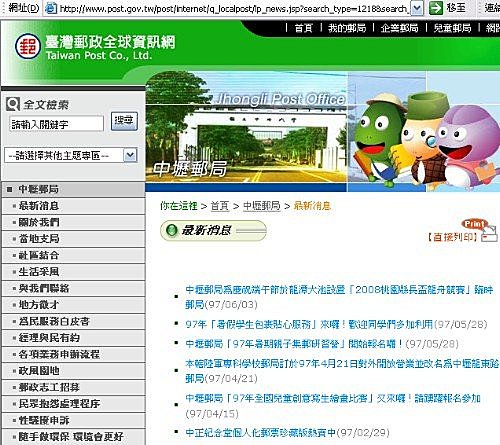
Task: Select 當地支局 in sidebar menu
Action: click(x=73, y=239)
